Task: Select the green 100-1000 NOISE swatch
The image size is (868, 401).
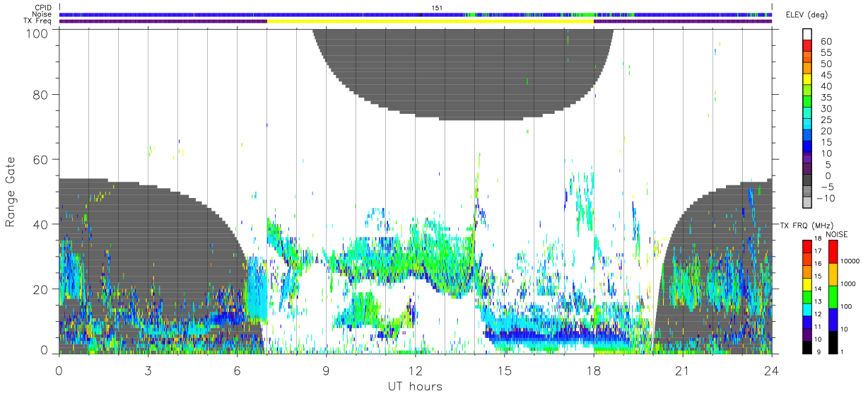Action: (833, 296)
